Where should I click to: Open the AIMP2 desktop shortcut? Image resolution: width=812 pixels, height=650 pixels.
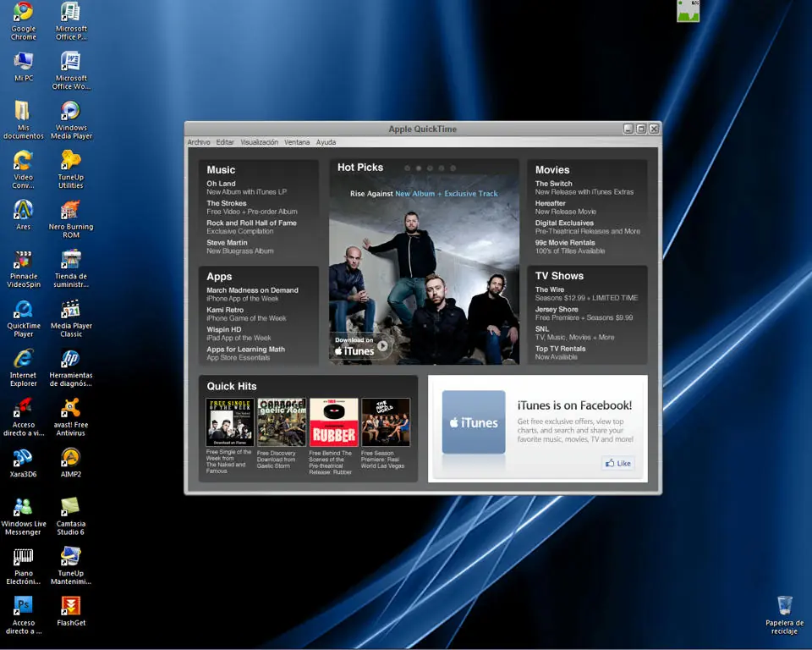(x=71, y=462)
